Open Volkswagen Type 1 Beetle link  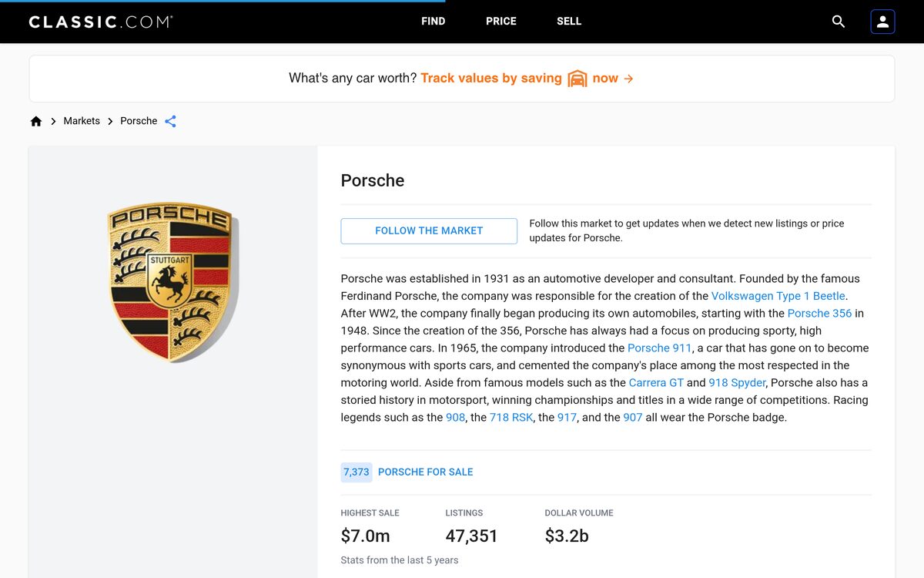point(778,296)
